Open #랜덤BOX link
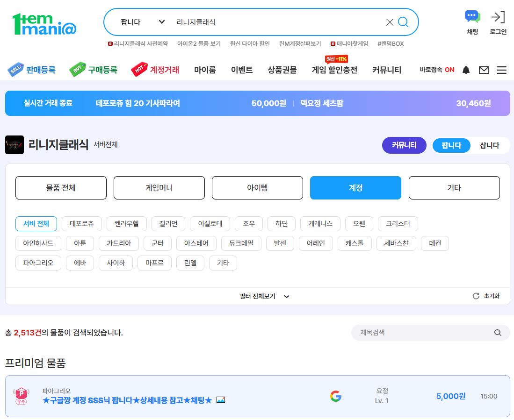514x420 pixels. (391, 43)
